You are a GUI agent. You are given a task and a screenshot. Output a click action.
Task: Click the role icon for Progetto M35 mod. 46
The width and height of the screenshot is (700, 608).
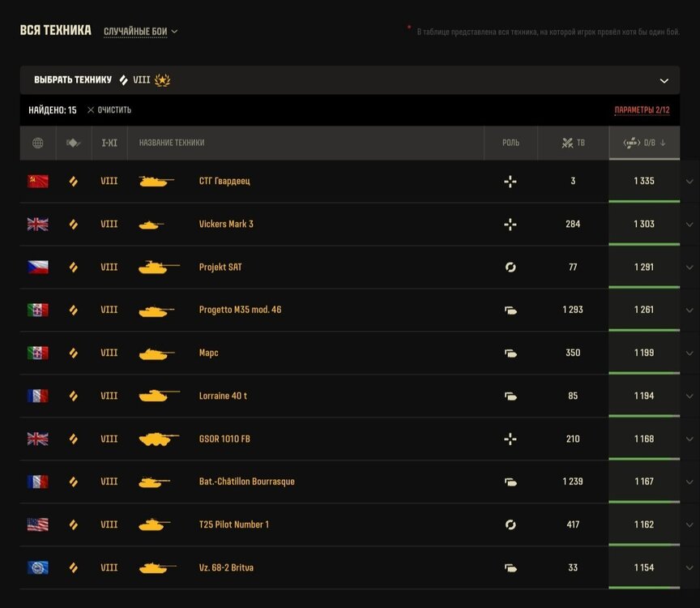tap(510, 310)
